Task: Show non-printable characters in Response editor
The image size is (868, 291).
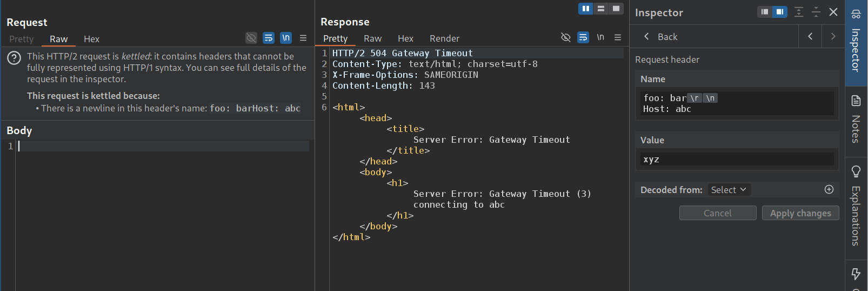Action: point(600,37)
